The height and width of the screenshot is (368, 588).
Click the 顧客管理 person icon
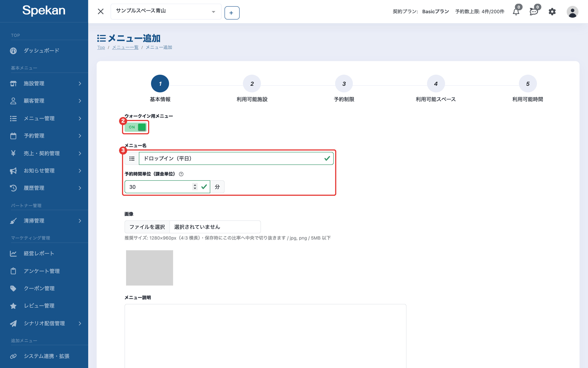pos(13,101)
